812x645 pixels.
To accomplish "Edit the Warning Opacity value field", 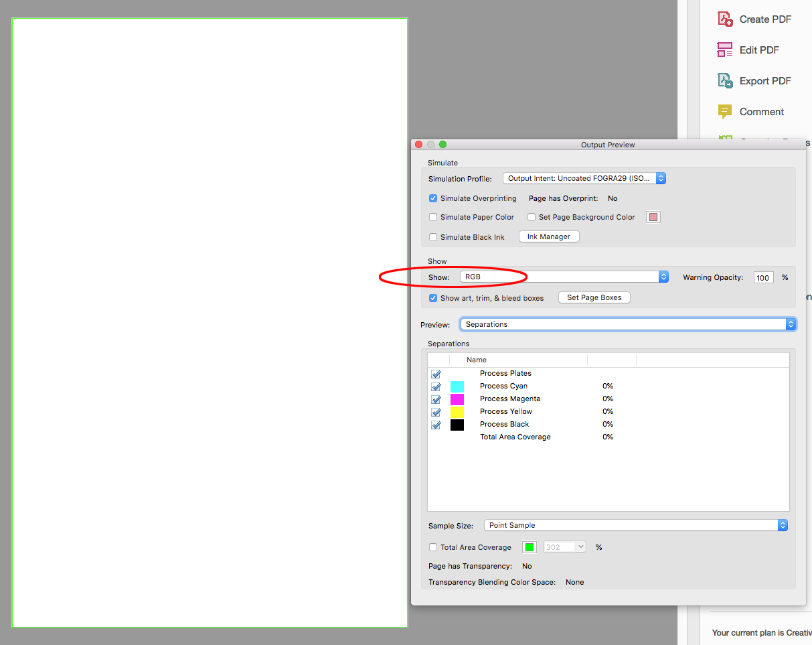I will [x=763, y=277].
